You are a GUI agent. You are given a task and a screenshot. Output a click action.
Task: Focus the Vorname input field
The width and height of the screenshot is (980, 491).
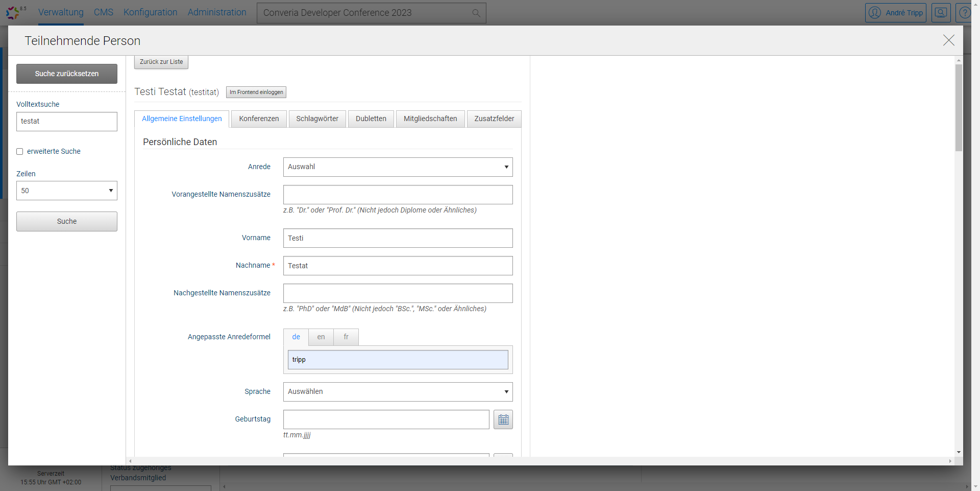tap(398, 238)
